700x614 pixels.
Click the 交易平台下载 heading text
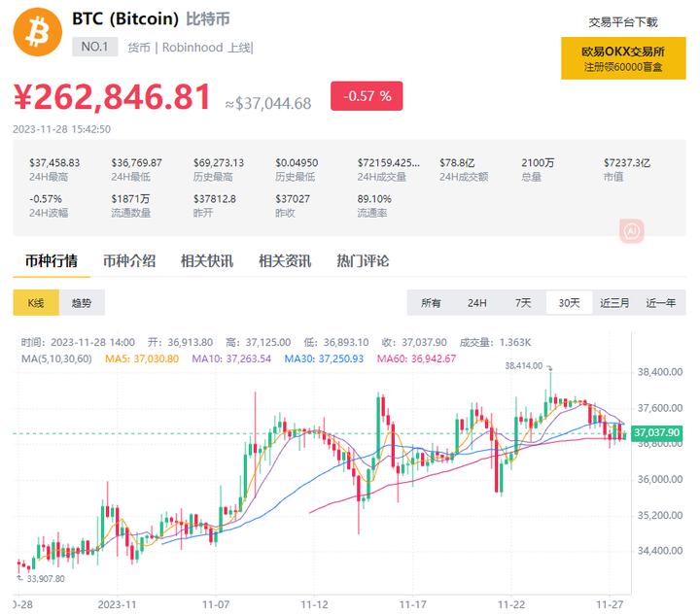point(623,22)
